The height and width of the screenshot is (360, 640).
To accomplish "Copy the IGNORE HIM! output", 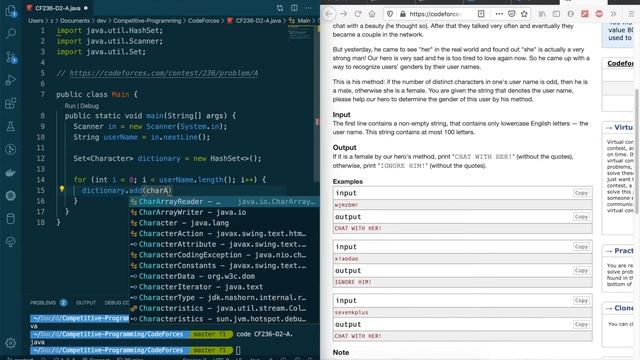I will 581,270.
